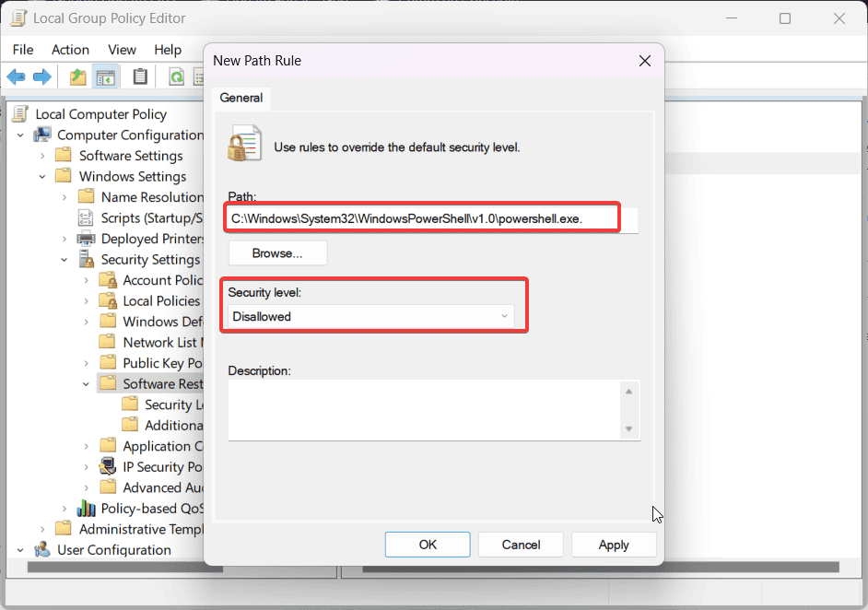Click the User Configuration icon
The image size is (868, 610).
(42, 550)
